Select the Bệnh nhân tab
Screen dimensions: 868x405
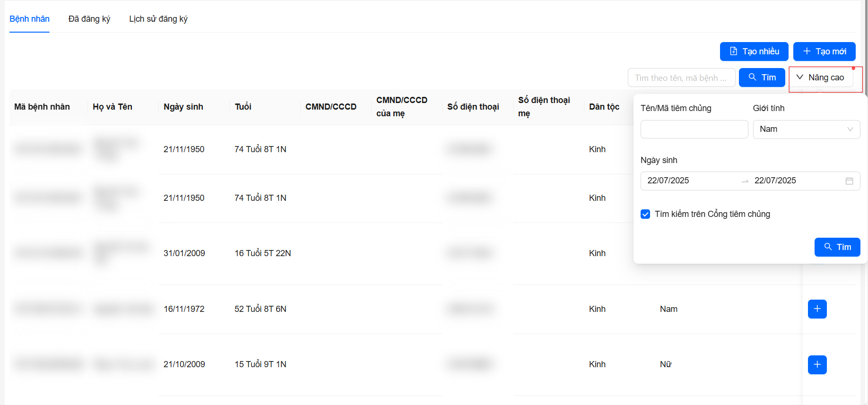click(x=29, y=19)
